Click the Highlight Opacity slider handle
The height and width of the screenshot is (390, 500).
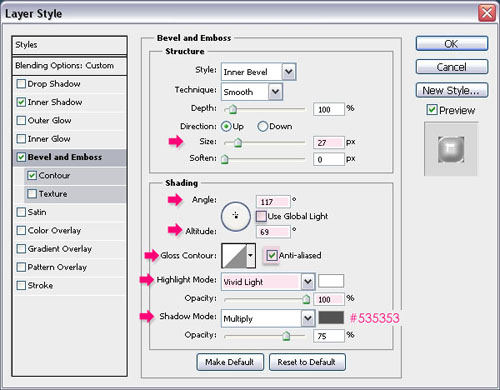pos(306,299)
